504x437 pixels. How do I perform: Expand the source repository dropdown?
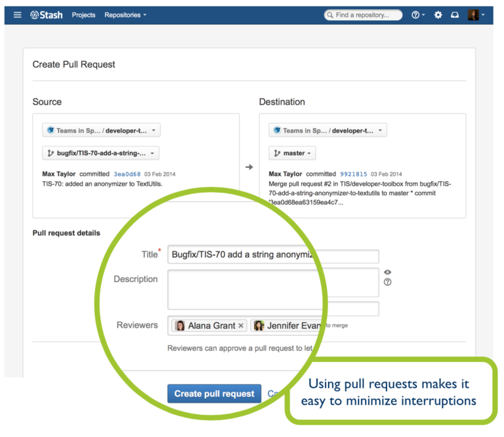pyautogui.click(x=101, y=131)
